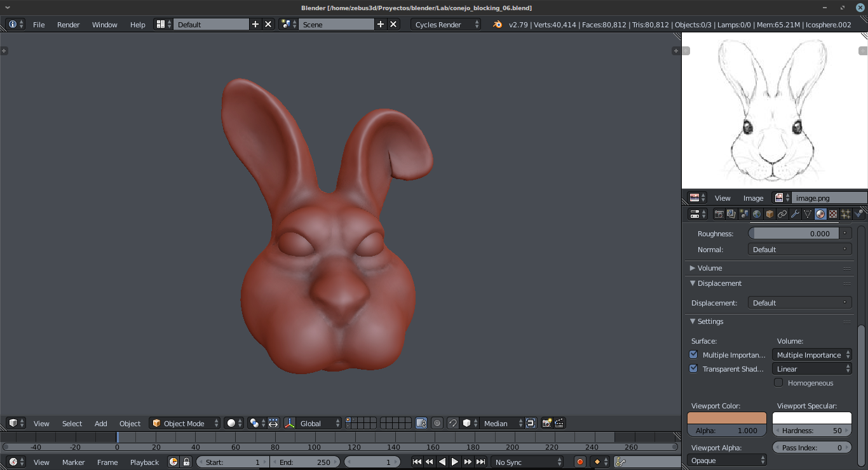Open the Modifiers wrench tab

pyautogui.click(x=795, y=214)
